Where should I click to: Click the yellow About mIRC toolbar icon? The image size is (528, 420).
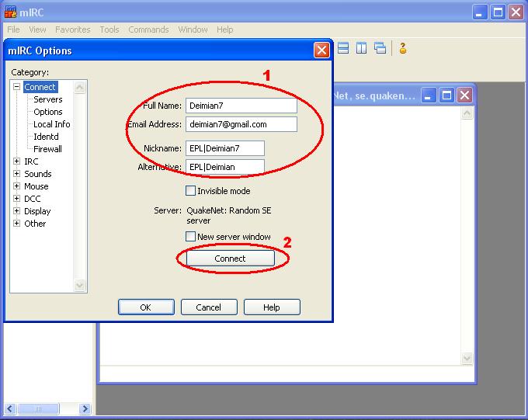point(403,48)
